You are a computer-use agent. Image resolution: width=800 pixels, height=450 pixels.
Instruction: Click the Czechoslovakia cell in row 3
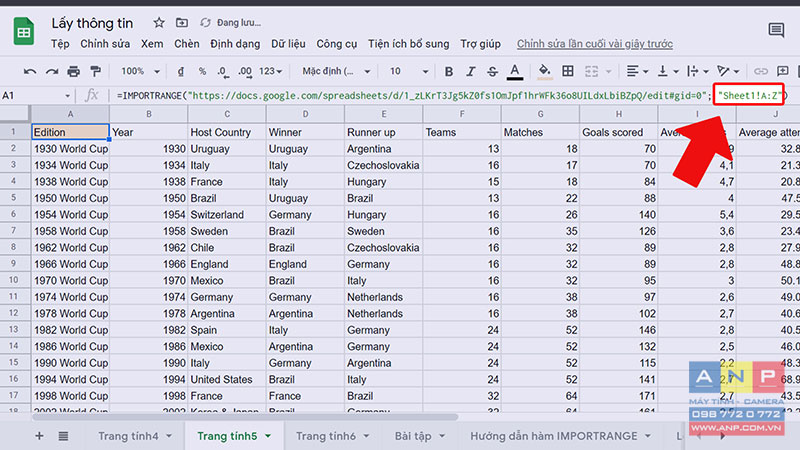click(x=384, y=165)
